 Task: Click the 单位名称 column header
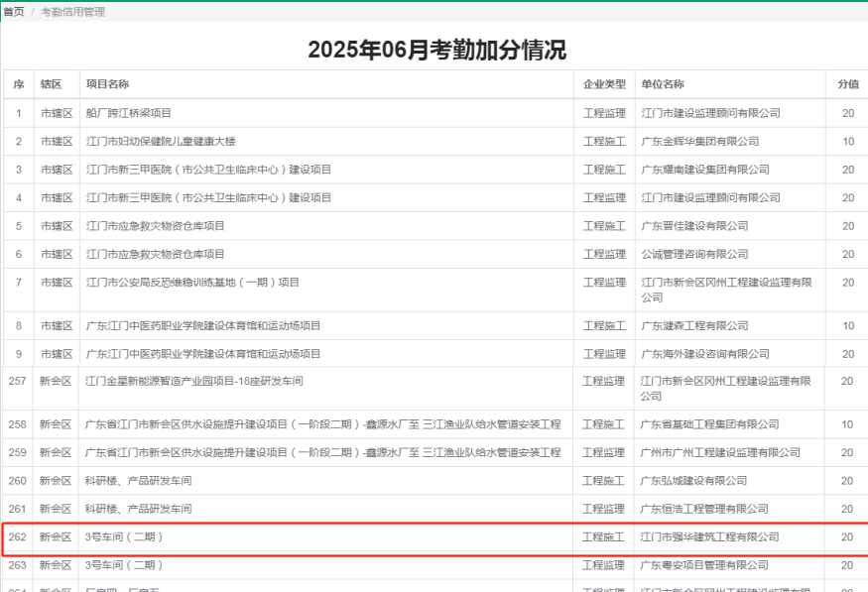[x=663, y=84]
